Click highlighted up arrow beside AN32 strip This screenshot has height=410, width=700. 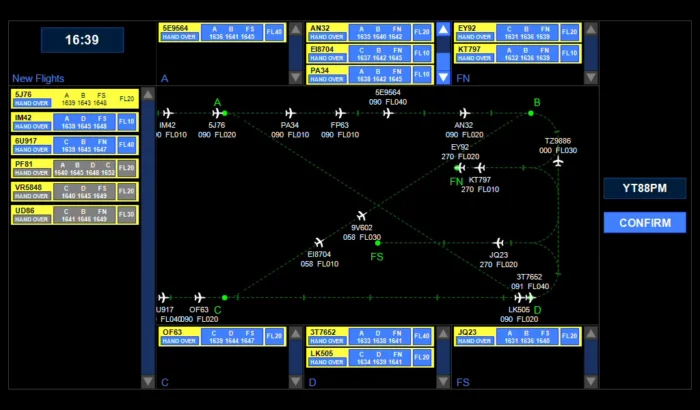click(x=443, y=29)
